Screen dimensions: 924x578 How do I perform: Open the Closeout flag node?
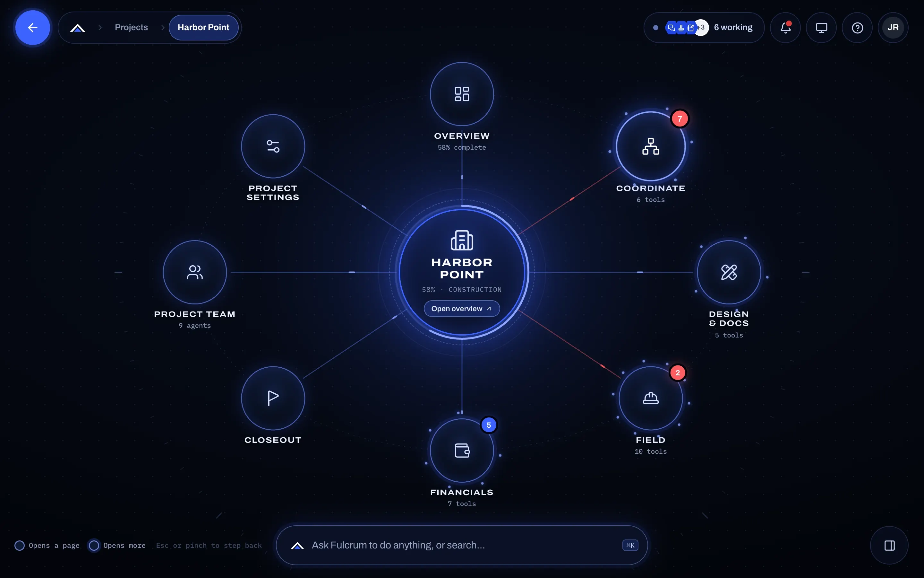tap(273, 398)
